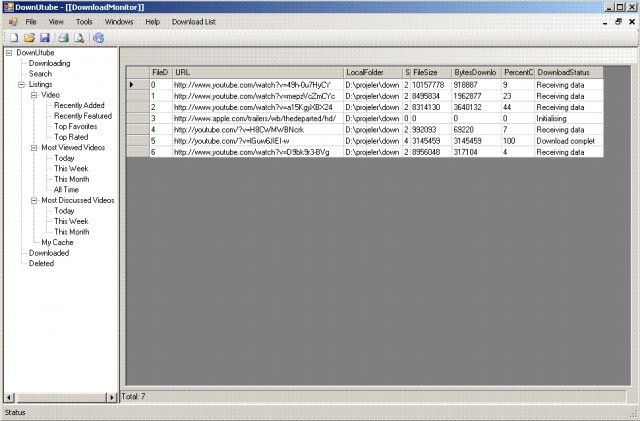Click the FileSize column header
The height and width of the screenshot is (421, 640).
pyautogui.click(x=431, y=73)
